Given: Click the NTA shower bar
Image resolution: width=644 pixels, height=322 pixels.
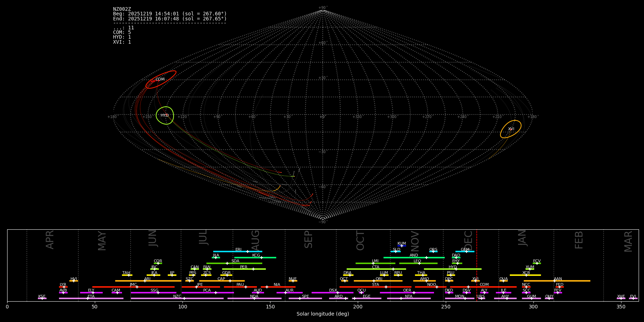Looking at the screenshot, I should pos(409,298).
